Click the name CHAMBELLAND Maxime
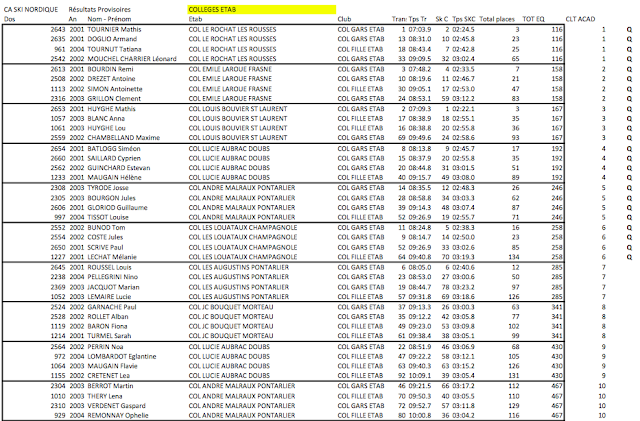The height and width of the screenshot is (421, 640). tap(124, 138)
